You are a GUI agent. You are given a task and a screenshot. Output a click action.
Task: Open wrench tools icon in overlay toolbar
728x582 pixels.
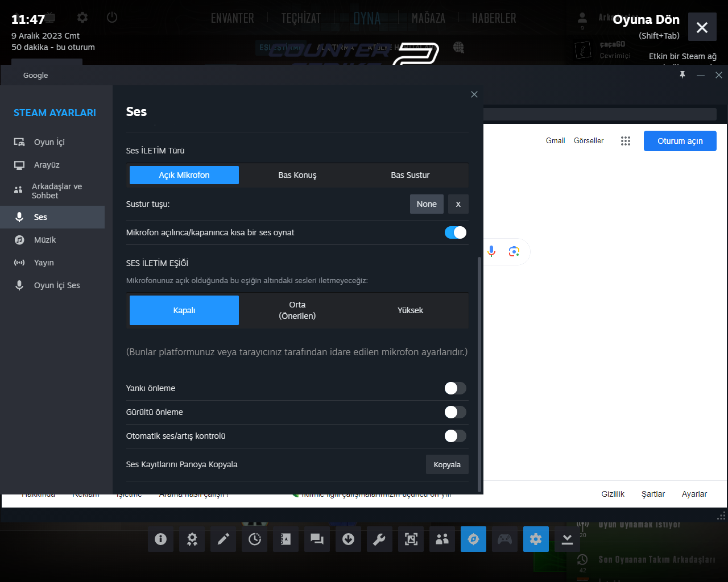(x=379, y=539)
